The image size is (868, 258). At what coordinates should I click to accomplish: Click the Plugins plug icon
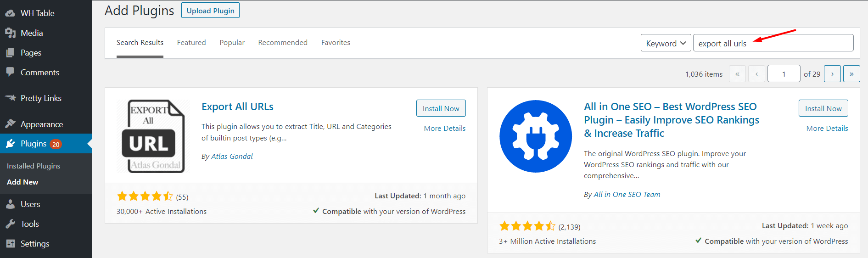tap(10, 144)
